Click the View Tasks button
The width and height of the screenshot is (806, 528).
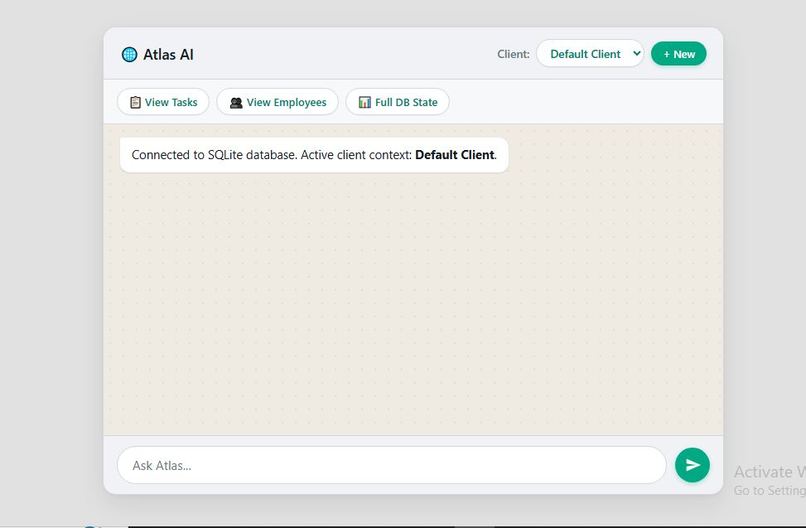[x=163, y=102]
